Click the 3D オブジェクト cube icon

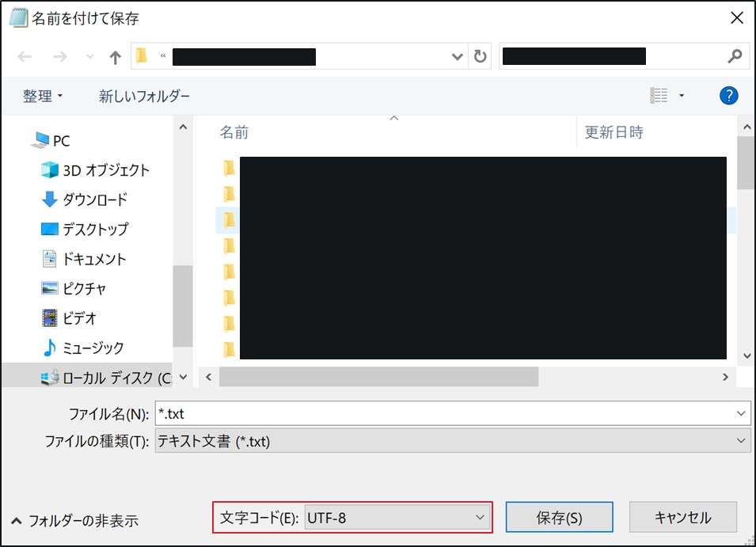tap(50, 169)
